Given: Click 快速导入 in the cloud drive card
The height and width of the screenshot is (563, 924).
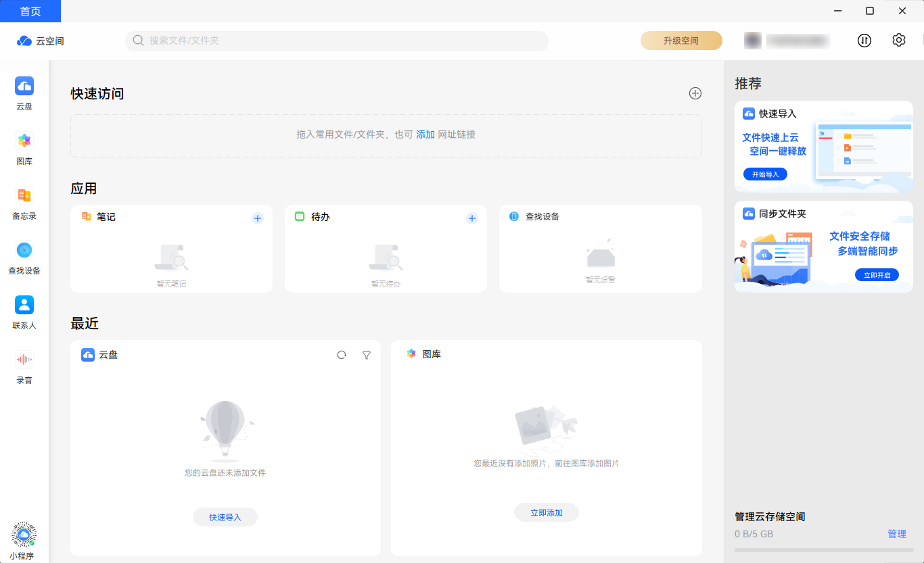Looking at the screenshot, I should (225, 516).
